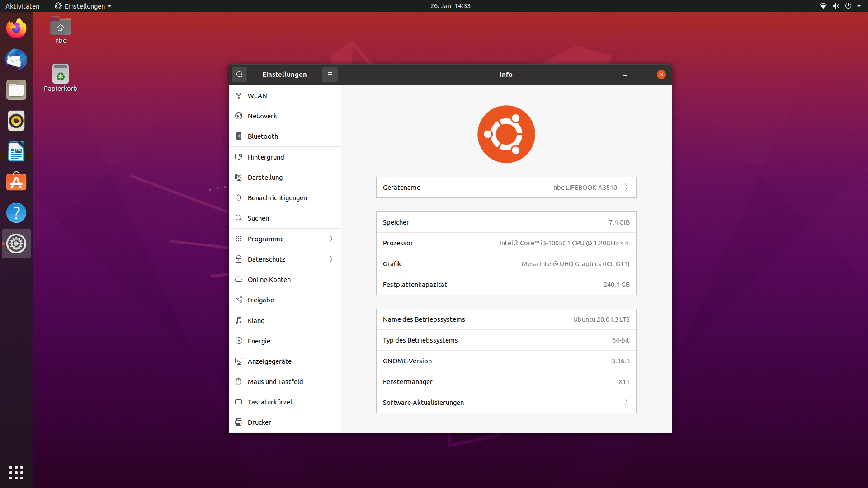Click the search icon in Einstellungen header
Screen dimensions: 868x488
coord(240,75)
